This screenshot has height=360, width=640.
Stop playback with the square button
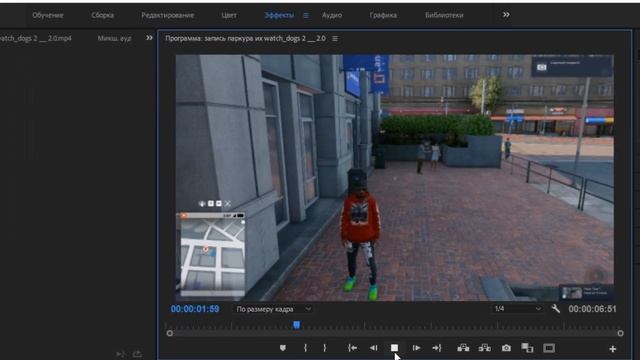[x=394, y=348]
